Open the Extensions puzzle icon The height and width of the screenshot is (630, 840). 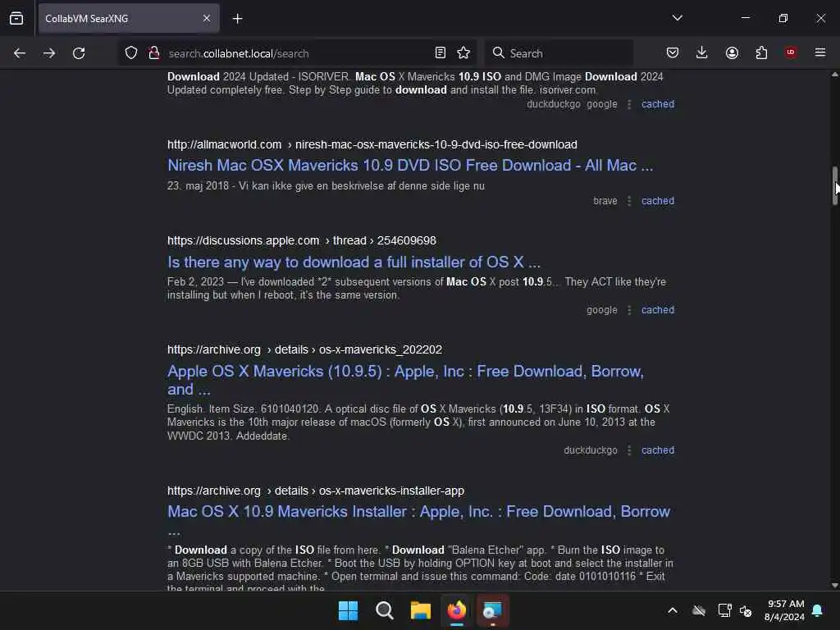pos(761,52)
